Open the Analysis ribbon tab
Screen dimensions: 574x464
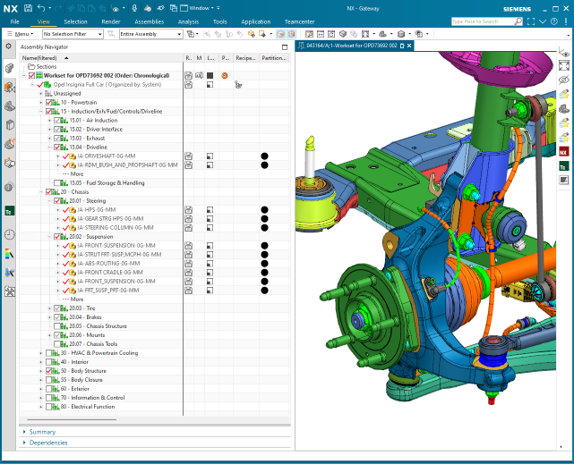pyautogui.click(x=188, y=22)
